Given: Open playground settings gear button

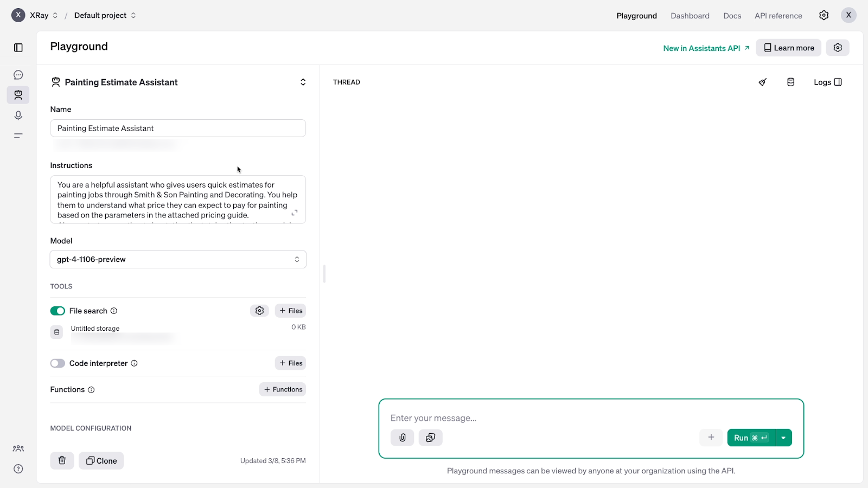Looking at the screenshot, I should [838, 48].
